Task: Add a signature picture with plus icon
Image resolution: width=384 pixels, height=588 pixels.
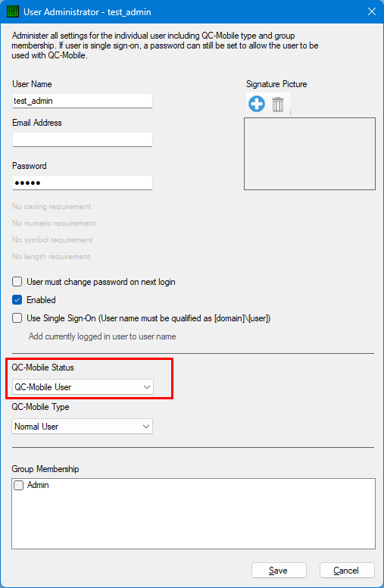Action: click(257, 104)
